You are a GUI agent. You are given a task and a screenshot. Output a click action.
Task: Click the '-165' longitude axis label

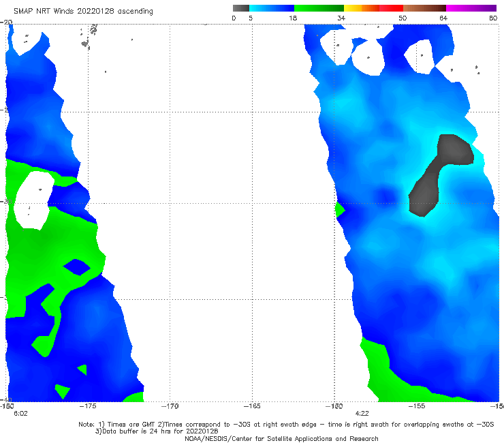click(x=252, y=406)
